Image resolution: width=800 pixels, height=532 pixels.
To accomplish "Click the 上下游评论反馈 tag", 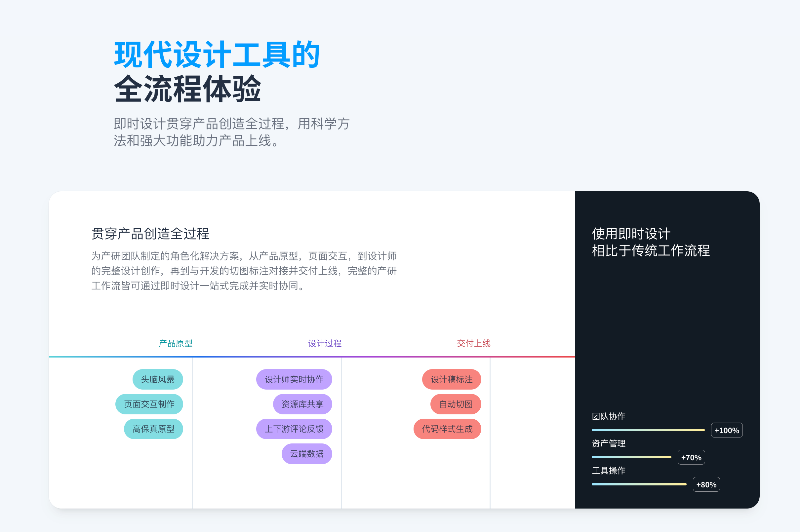I will (294, 429).
